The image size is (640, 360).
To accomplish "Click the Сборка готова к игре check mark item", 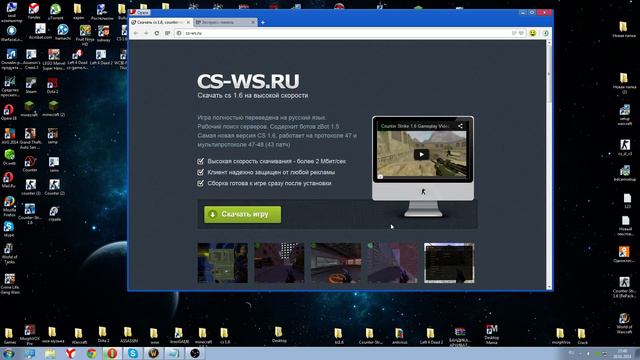I will click(264, 183).
